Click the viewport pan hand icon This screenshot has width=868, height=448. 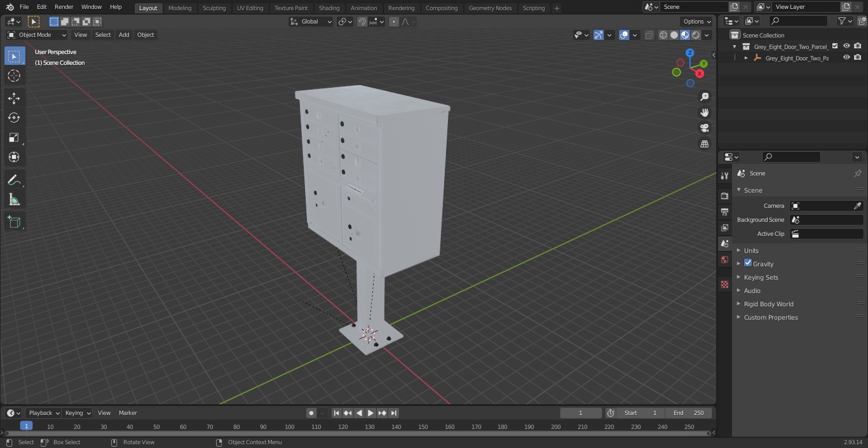point(705,112)
